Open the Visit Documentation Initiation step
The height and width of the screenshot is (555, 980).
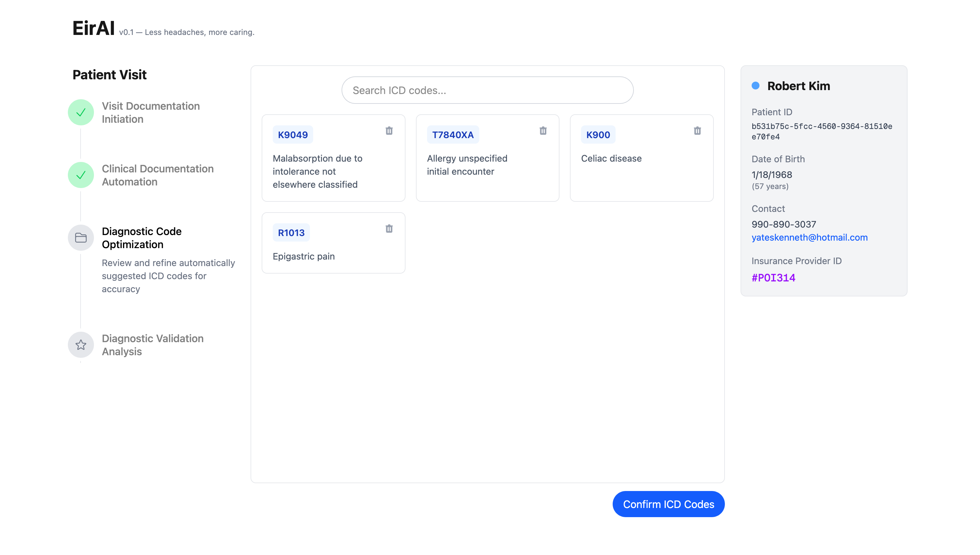point(150,112)
